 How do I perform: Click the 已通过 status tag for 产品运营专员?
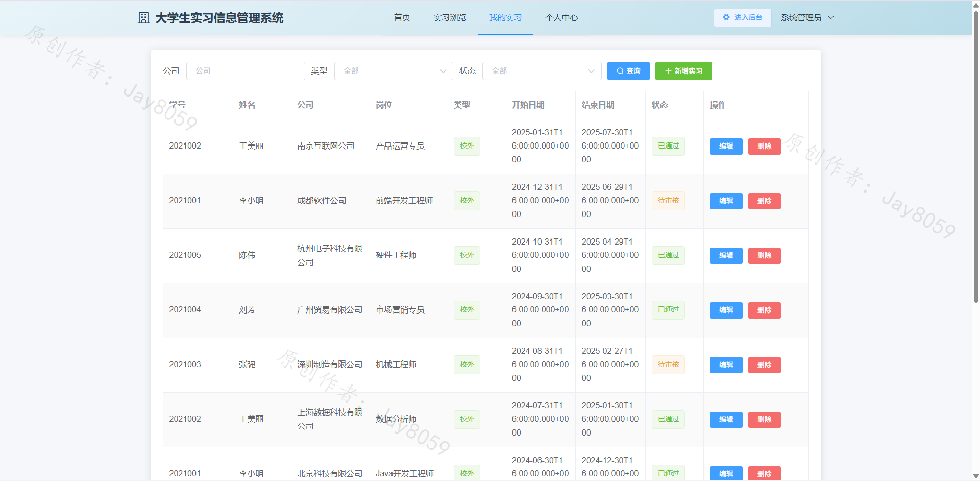coord(668,146)
